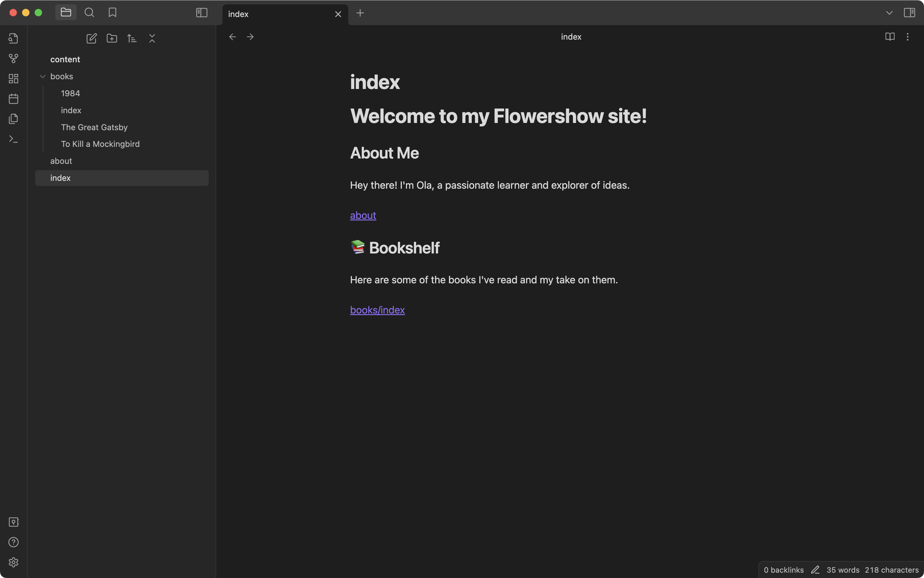Switch to the search tab
Viewport: 924px width, 578px height.
(x=89, y=13)
